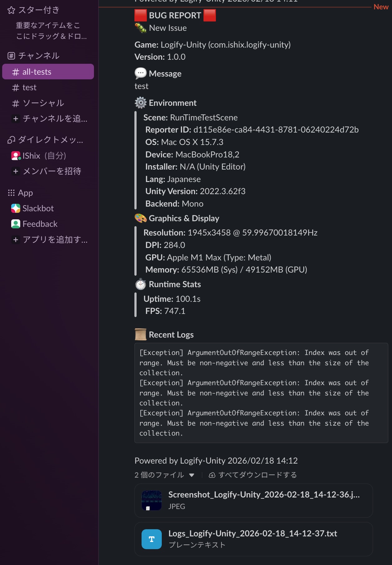Open the all-tests channel

pos(37,72)
